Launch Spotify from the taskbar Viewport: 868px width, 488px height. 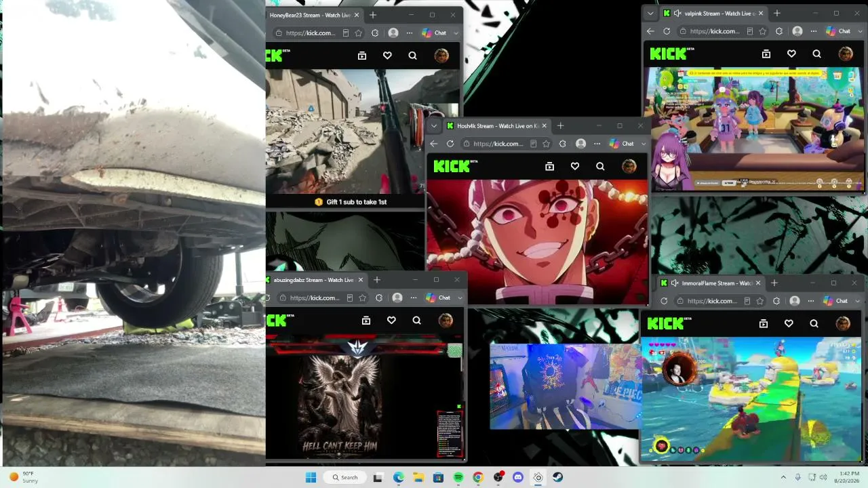pyautogui.click(x=458, y=477)
